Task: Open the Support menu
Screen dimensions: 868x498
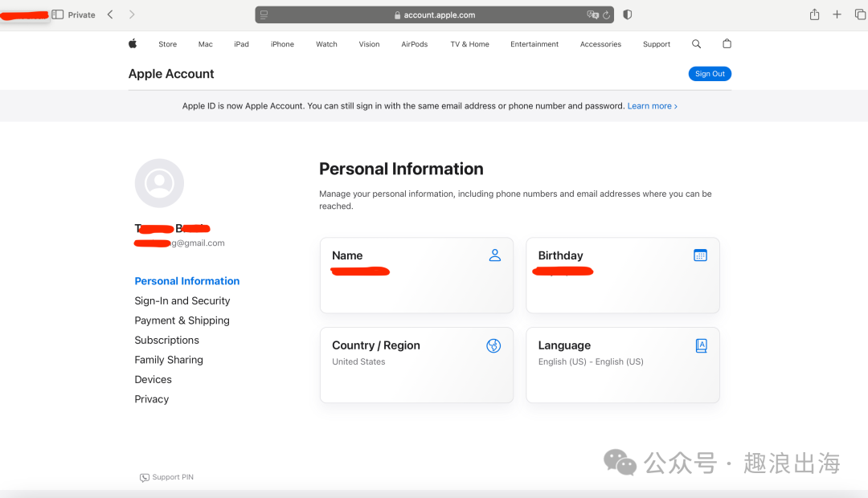Action: (x=657, y=44)
